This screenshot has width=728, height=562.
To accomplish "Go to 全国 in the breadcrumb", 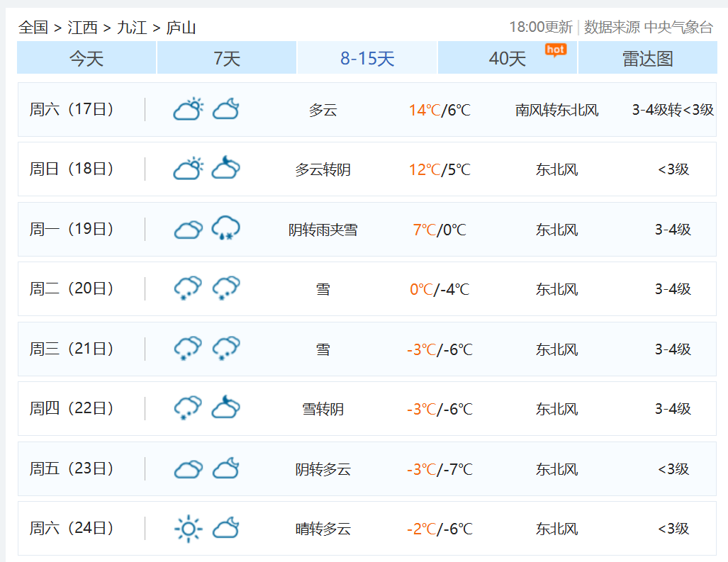I will click(x=33, y=28).
